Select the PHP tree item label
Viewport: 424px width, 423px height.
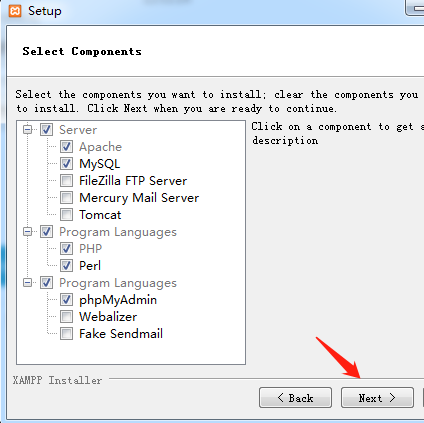[x=90, y=248]
